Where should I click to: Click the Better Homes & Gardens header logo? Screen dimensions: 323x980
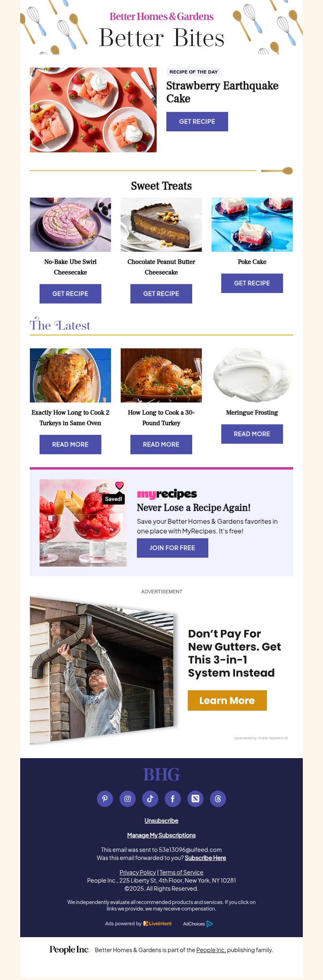(x=161, y=17)
